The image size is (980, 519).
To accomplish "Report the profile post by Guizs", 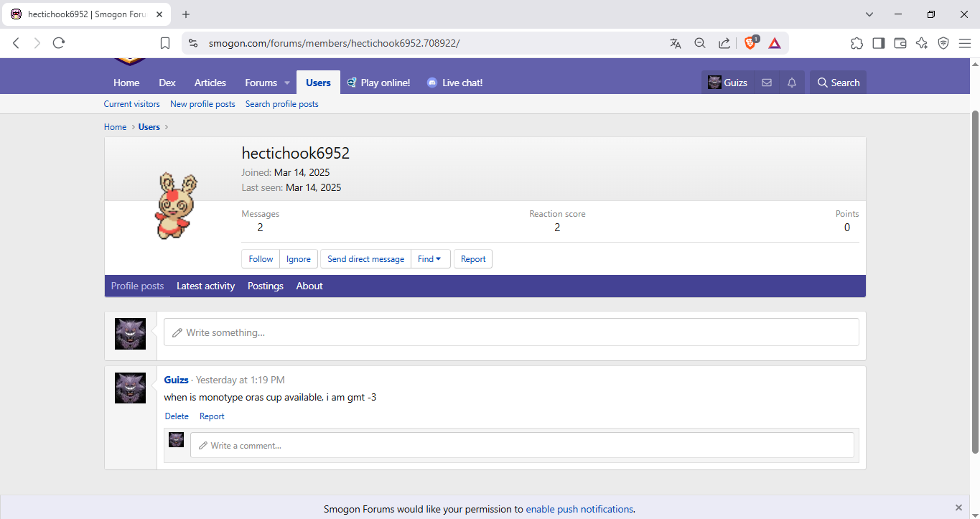I will (212, 416).
